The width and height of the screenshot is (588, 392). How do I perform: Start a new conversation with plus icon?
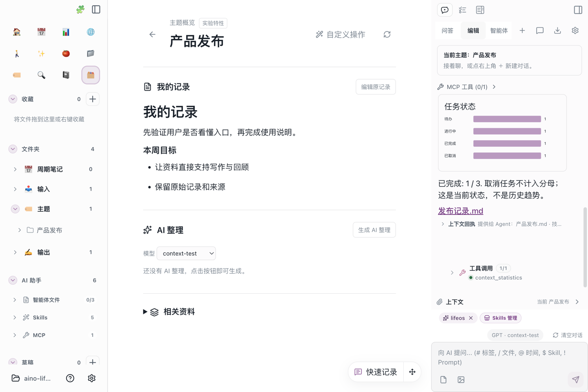(522, 31)
